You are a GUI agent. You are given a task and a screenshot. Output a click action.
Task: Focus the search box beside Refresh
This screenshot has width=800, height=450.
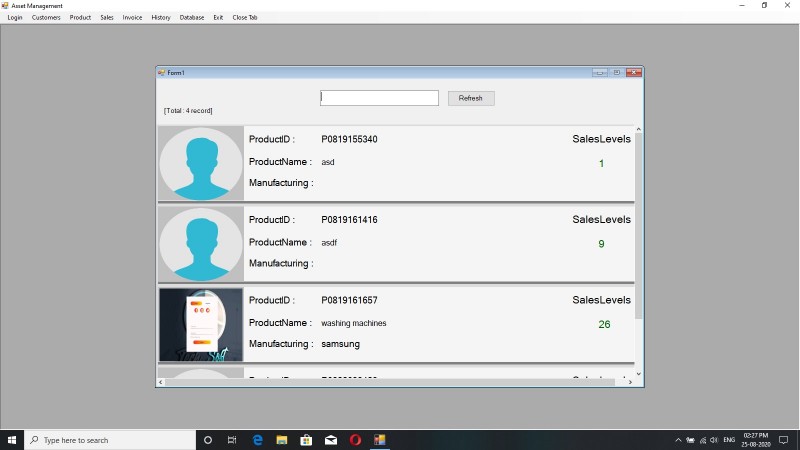[379, 98]
